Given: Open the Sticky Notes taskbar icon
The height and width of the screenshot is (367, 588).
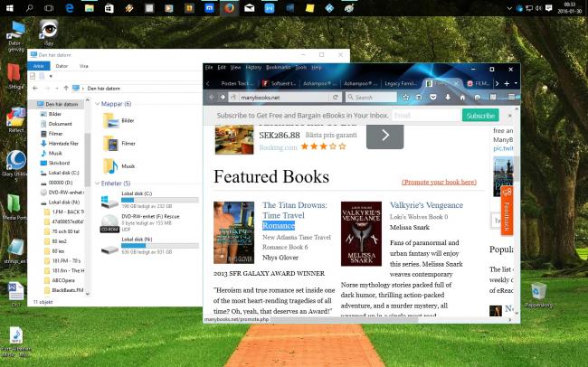Looking at the screenshot, I should coord(309,8).
